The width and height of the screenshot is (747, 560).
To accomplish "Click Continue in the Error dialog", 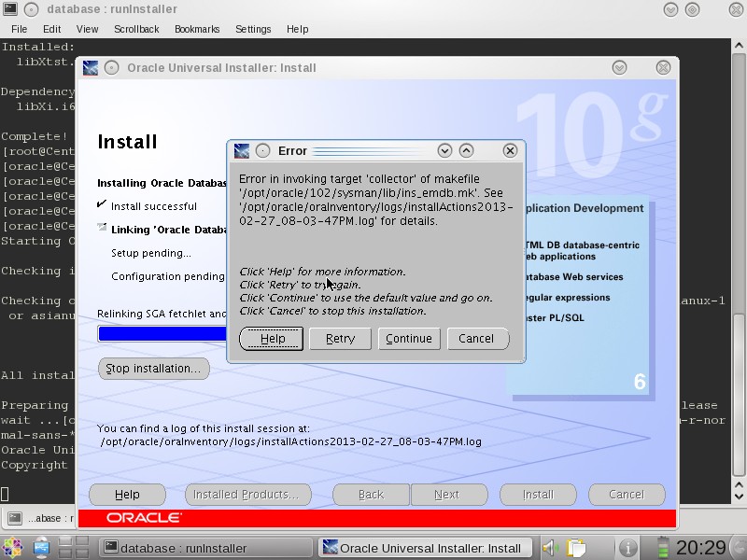I will [x=409, y=339].
